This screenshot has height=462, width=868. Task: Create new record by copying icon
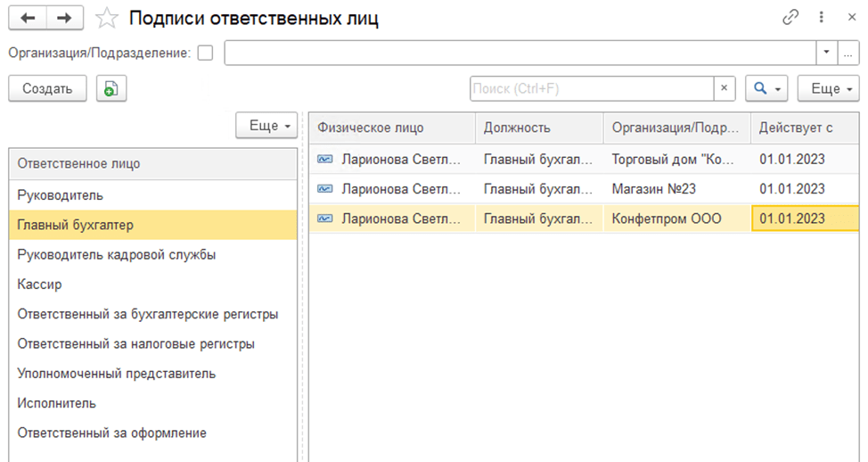tap(111, 88)
